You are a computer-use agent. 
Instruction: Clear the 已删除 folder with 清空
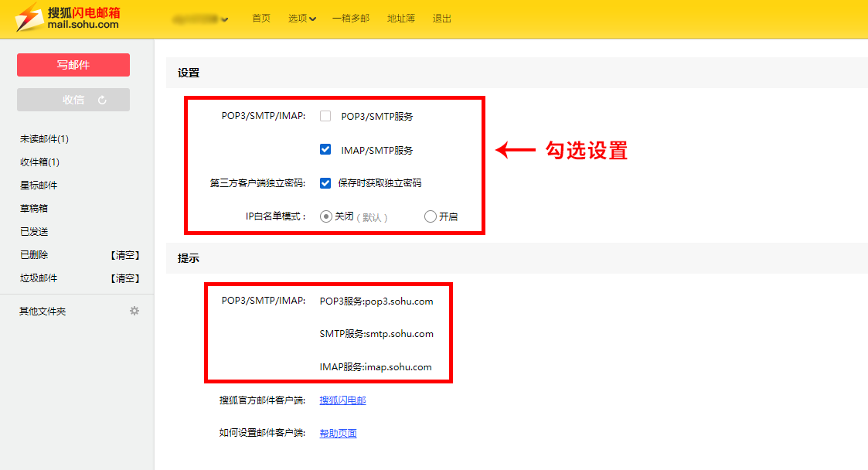pos(124,255)
